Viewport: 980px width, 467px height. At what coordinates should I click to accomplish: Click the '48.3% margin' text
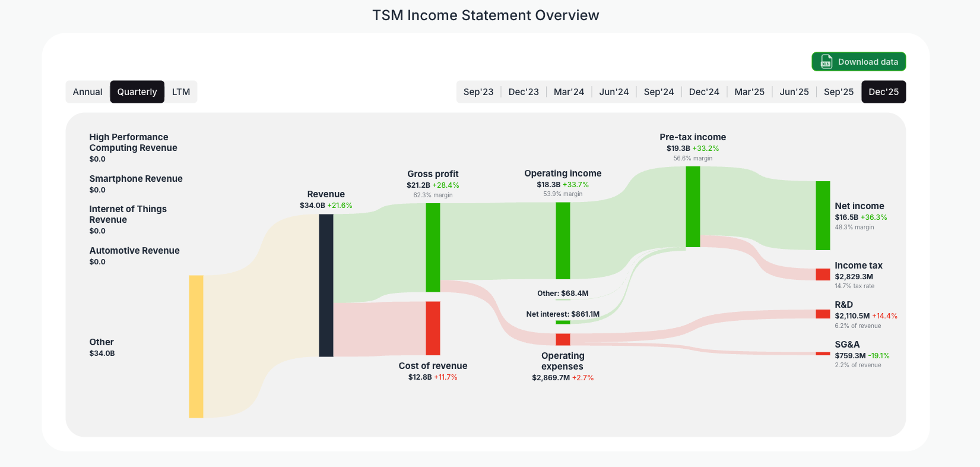click(x=854, y=227)
